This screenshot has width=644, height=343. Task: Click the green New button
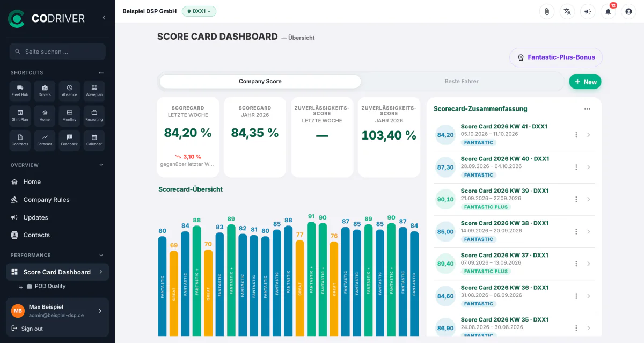585,82
